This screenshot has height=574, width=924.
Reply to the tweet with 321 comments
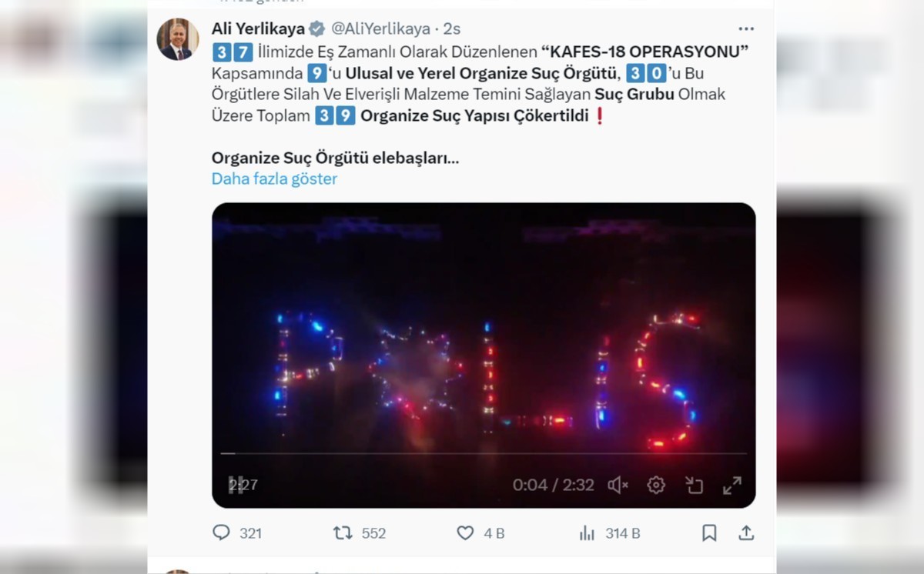pyautogui.click(x=222, y=532)
